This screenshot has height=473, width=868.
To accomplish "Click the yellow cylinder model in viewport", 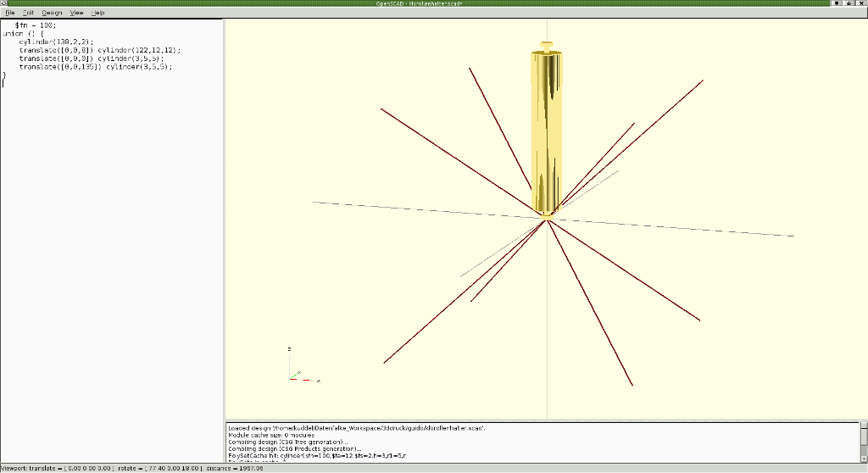I will click(x=547, y=131).
